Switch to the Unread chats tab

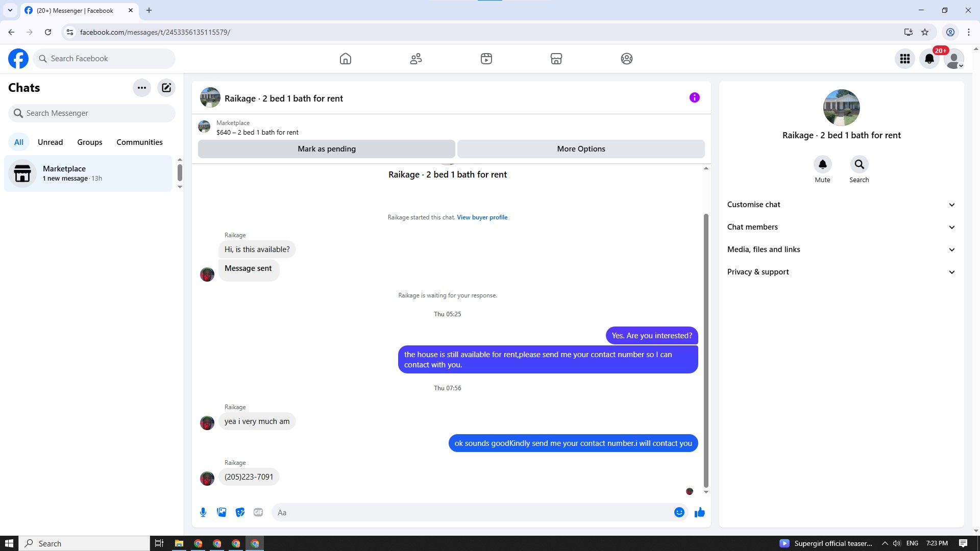point(50,142)
